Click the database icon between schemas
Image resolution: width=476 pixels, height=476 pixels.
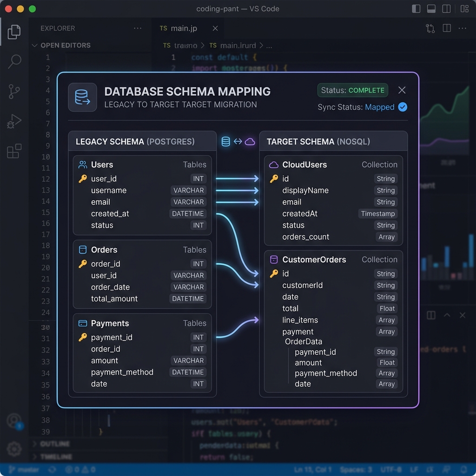225,141
